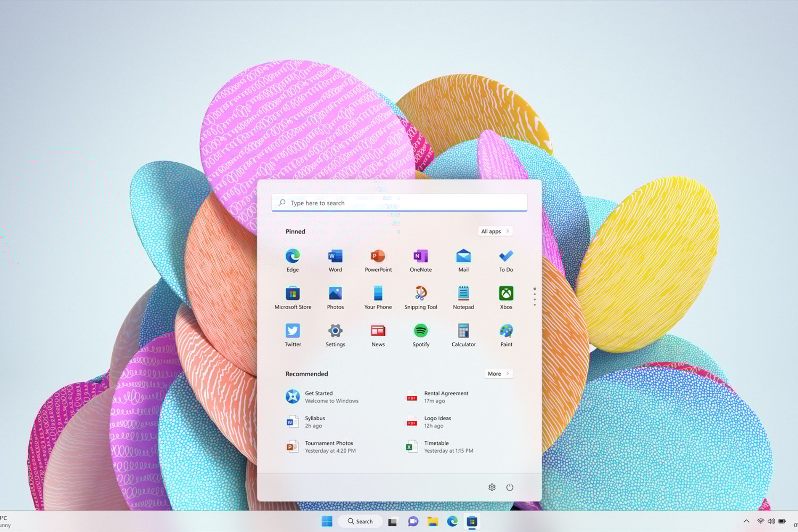The height and width of the screenshot is (532, 798).
Task: Show hidden icons in system tray
Action: [x=746, y=521]
